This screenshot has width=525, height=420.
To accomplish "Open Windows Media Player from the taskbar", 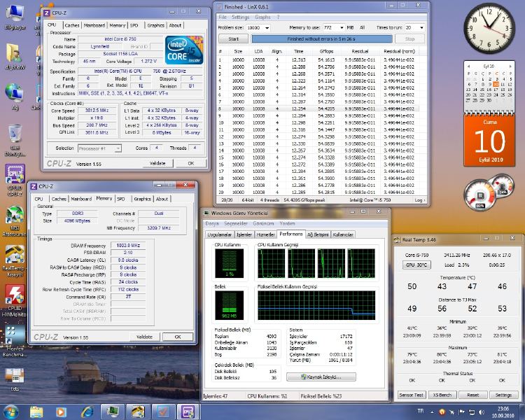I will tap(61, 412).
